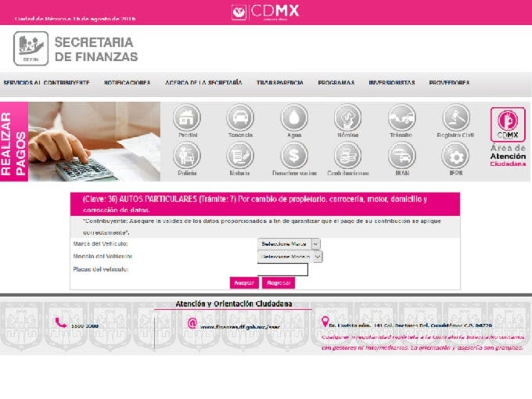Open the Programas menu item

click(336, 82)
